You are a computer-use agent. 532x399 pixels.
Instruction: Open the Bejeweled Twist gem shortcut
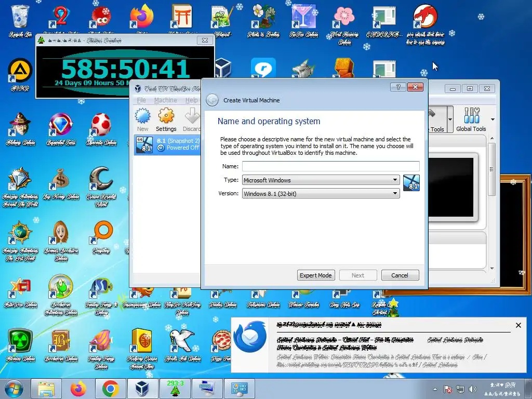pos(60,129)
